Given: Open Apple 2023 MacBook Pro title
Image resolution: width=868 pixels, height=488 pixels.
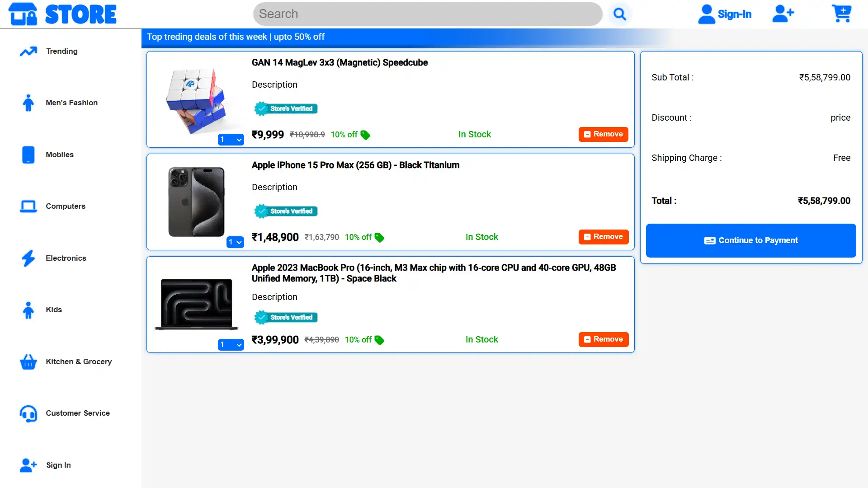Looking at the screenshot, I should 434,273.
